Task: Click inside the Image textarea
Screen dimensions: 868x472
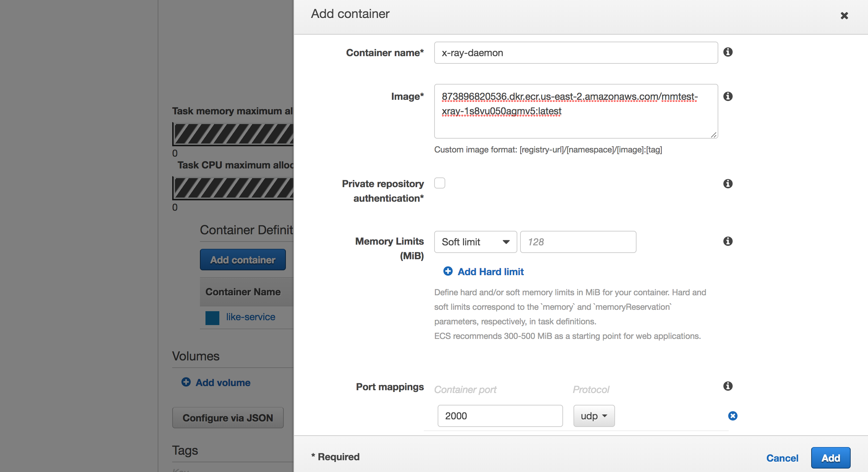Action: point(576,111)
